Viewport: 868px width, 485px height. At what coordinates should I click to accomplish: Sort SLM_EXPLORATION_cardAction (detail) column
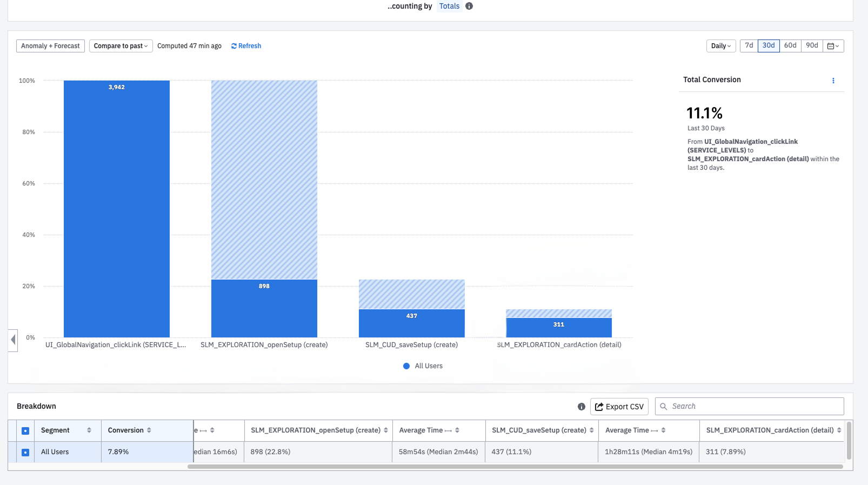(839, 430)
